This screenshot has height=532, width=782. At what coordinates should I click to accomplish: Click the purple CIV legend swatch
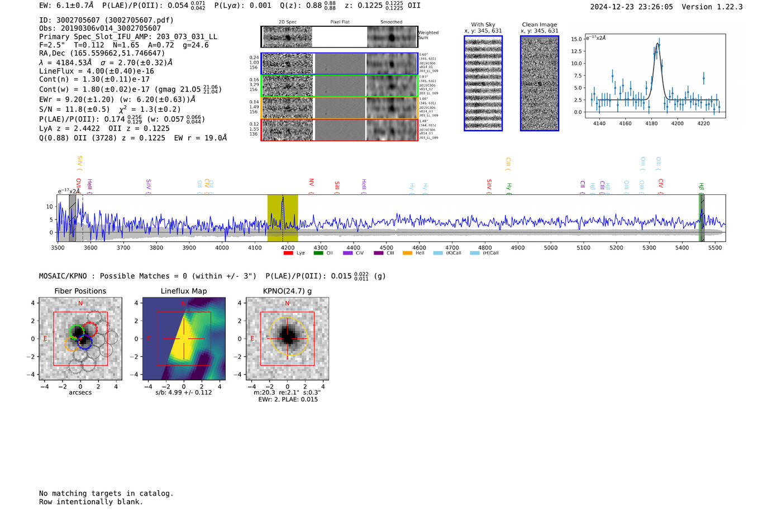pos(348,253)
